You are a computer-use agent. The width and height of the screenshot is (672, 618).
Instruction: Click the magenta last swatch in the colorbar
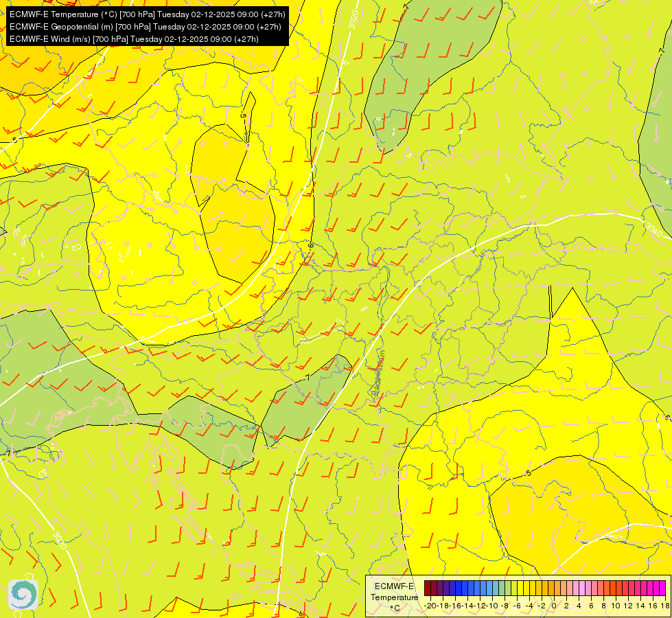pos(662,588)
